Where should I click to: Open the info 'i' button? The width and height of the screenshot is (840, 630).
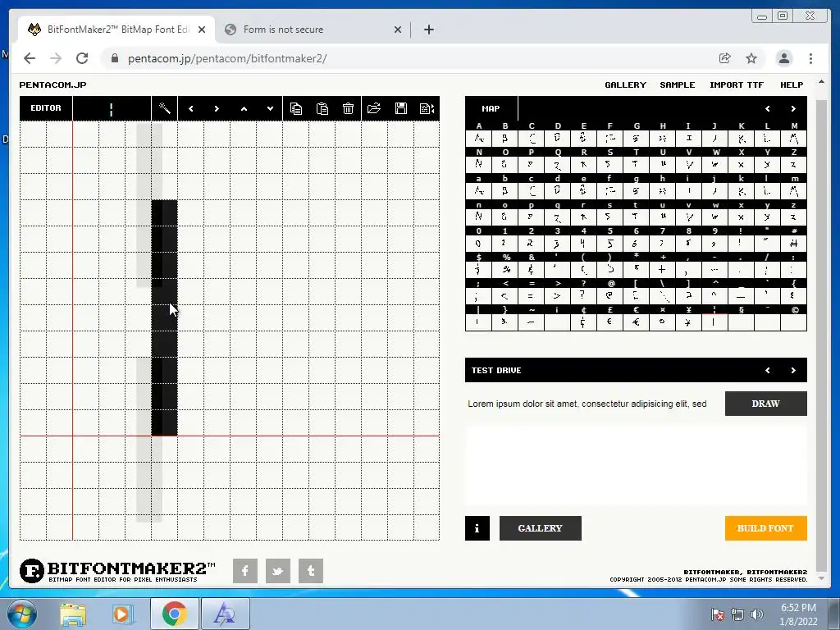pos(477,528)
